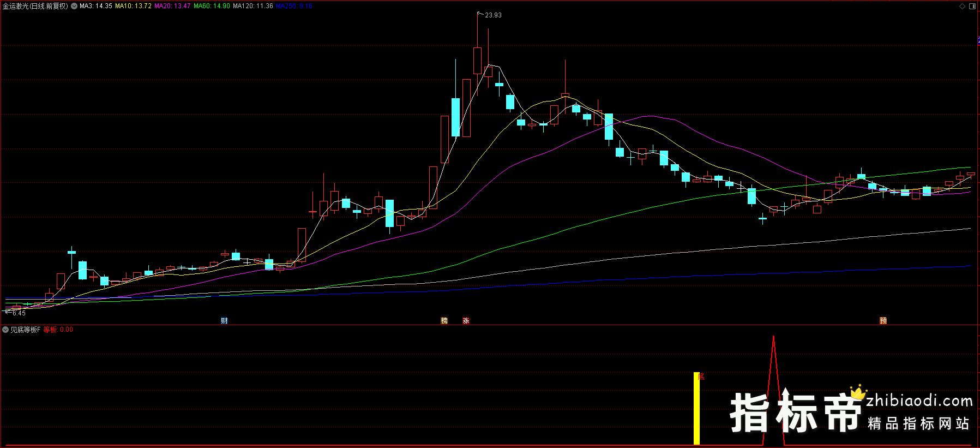
Task: Click the 预 forecast event marker
Action: coord(883,321)
